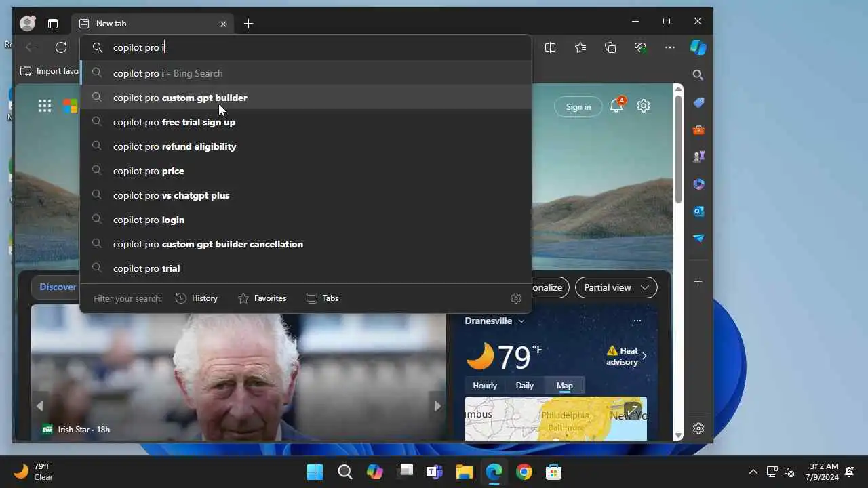Open Settings and more ellipsis menu
Viewport: 868px width, 488px height.
point(670,47)
